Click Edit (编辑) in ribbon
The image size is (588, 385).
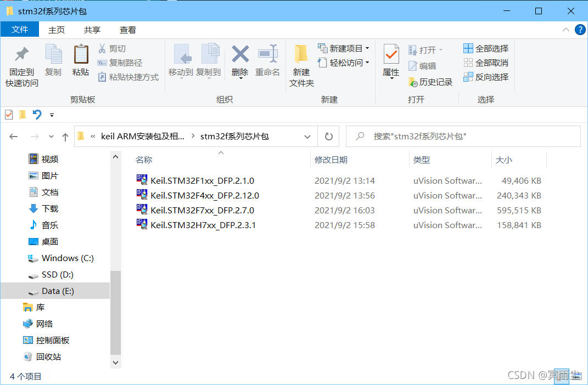pos(422,66)
